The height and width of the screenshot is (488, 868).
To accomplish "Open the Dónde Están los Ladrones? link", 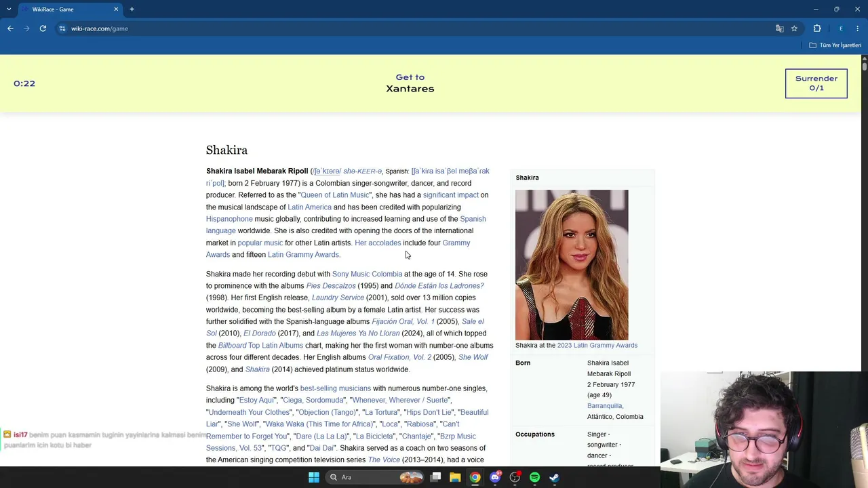I will pyautogui.click(x=439, y=286).
